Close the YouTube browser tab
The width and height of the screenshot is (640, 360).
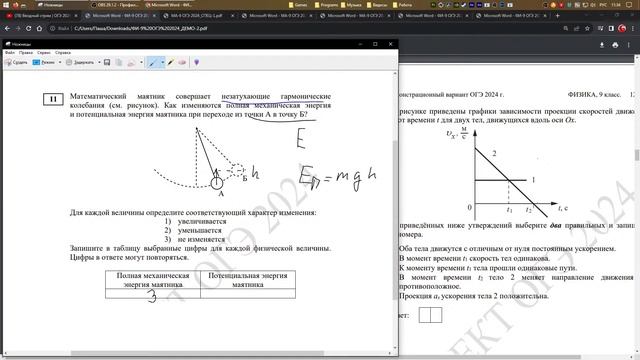click(76, 16)
